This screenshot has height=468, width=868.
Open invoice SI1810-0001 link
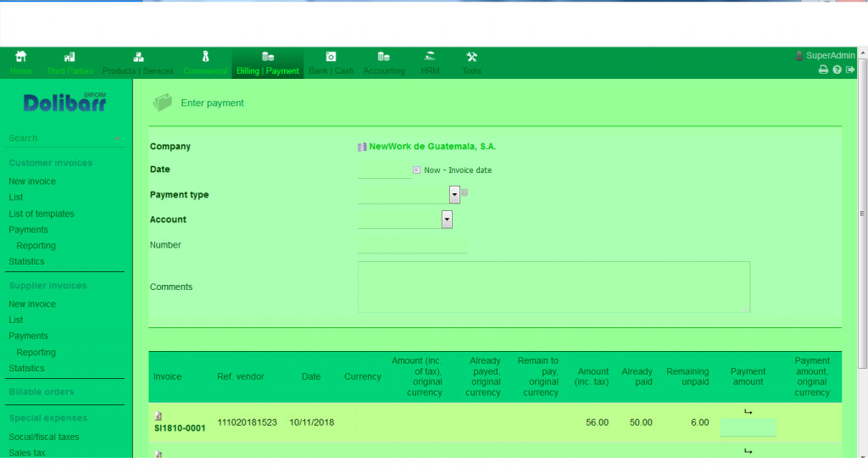[180, 428]
